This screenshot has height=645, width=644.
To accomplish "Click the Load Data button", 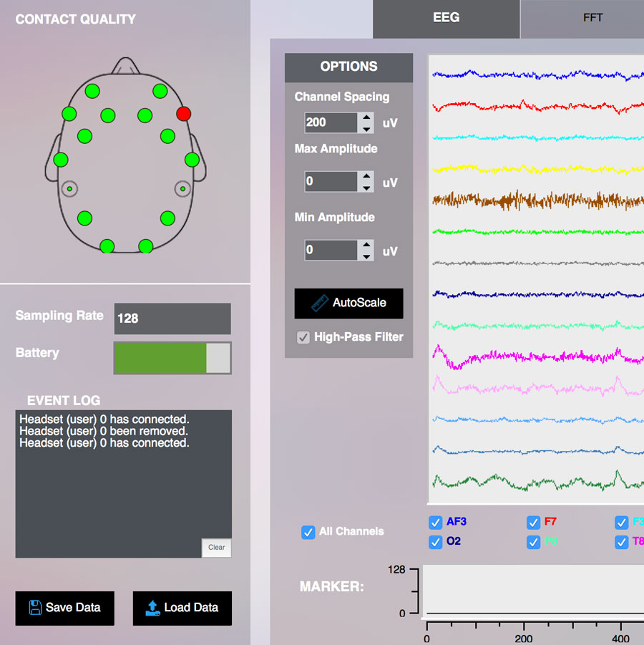I will pos(182,608).
